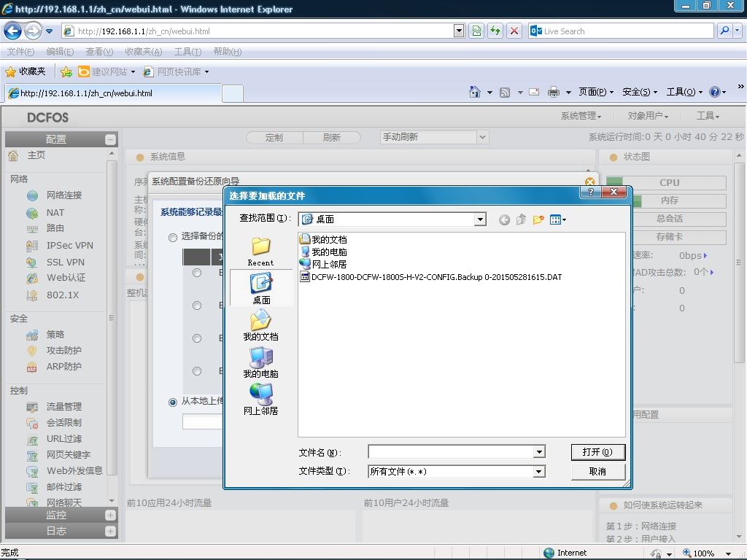Expand 监控 sidebar section
The image size is (747, 560).
tap(110, 516)
